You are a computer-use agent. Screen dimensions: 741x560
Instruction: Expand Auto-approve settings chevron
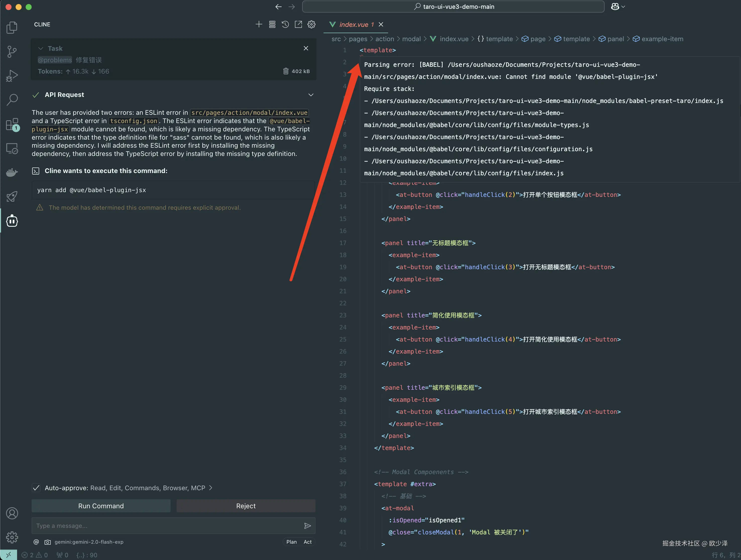click(x=211, y=488)
